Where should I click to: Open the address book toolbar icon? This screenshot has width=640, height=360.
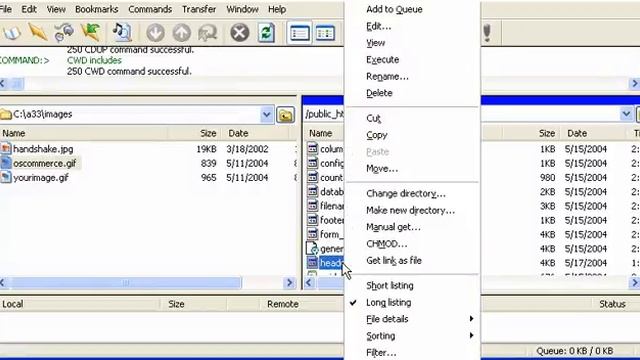[x=11, y=32]
